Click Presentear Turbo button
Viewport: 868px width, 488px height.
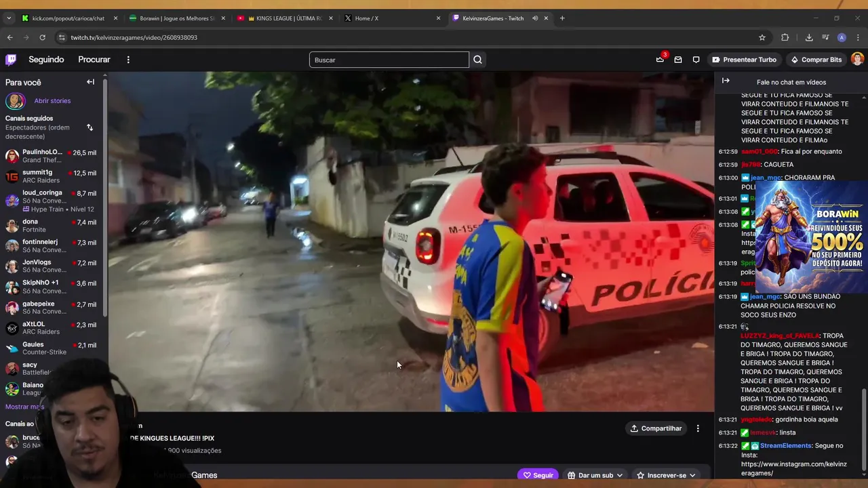click(744, 60)
